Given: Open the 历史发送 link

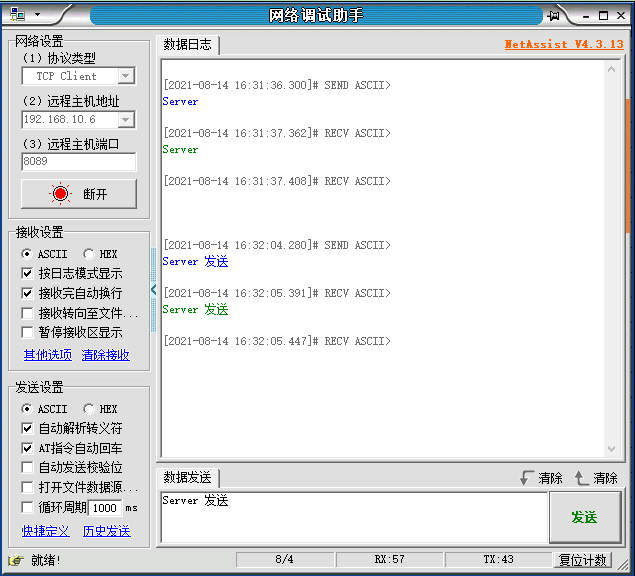Looking at the screenshot, I should (107, 531).
